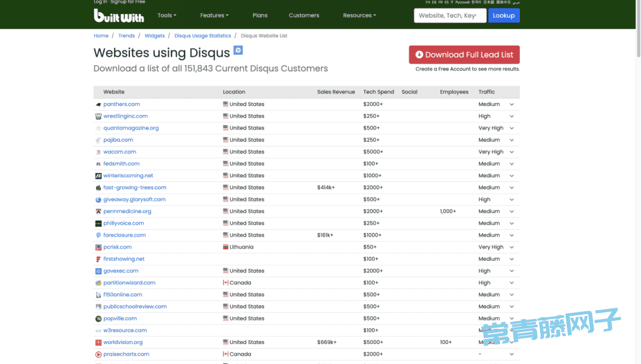Click the firstshowing.net favicon
This screenshot has height=364, width=641.
click(98, 259)
